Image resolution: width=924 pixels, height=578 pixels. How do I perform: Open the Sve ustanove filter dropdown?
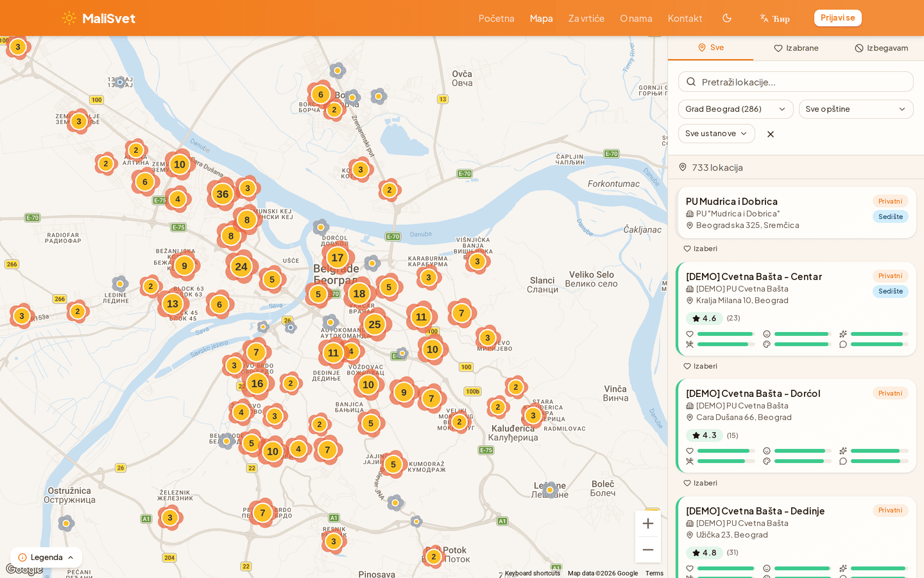click(716, 134)
